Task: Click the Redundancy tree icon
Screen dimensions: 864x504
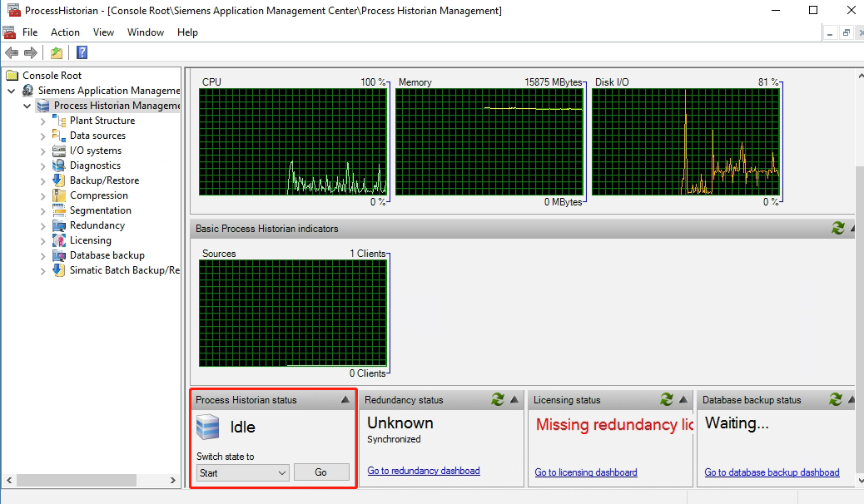Action: click(59, 225)
